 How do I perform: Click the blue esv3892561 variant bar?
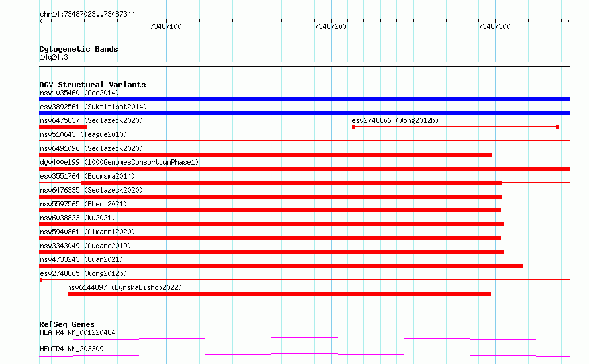(x=304, y=113)
